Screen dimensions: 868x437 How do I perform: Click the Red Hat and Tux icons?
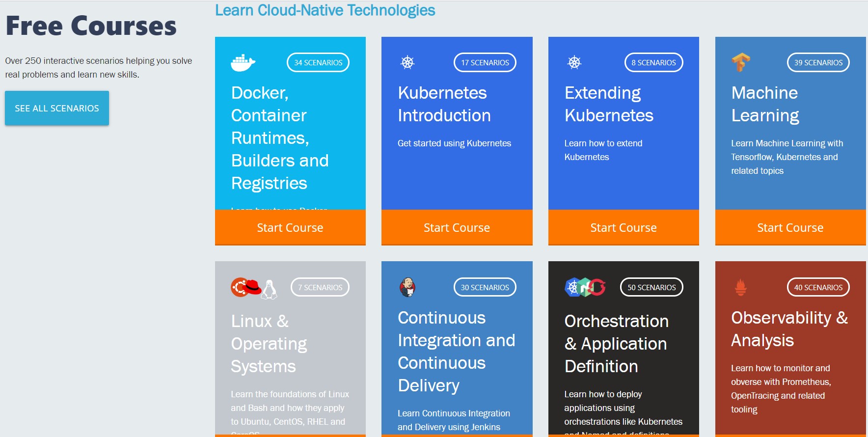(x=254, y=288)
